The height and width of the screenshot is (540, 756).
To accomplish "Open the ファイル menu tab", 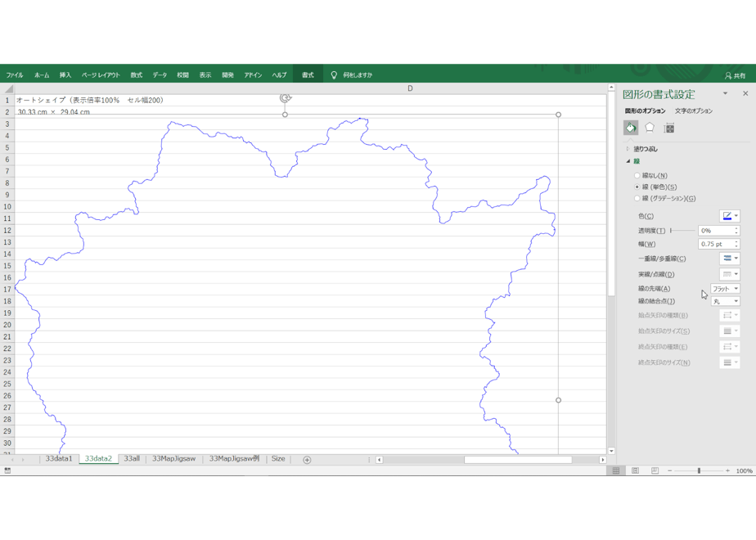I will coord(15,75).
